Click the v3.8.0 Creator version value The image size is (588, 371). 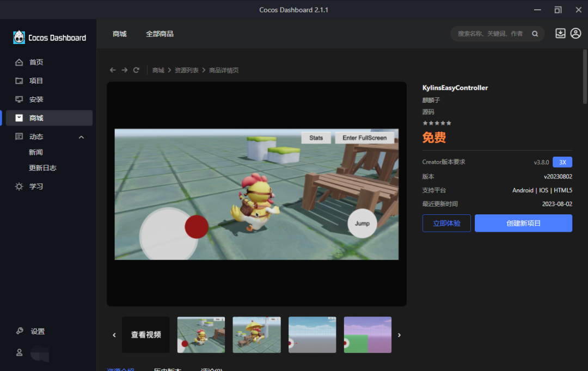click(542, 162)
